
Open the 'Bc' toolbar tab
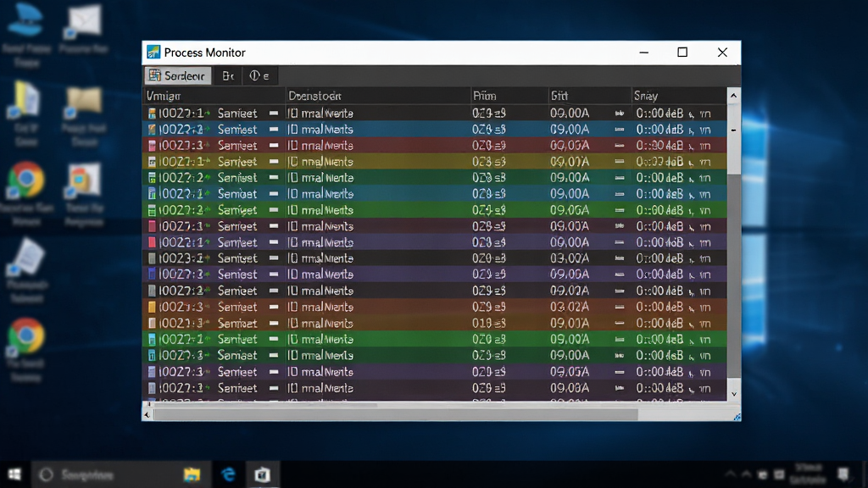(228, 75)
